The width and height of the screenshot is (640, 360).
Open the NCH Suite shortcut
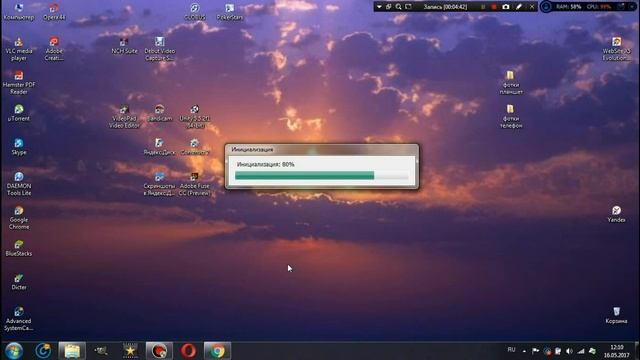pyautogui.click(x=124, y=46)
